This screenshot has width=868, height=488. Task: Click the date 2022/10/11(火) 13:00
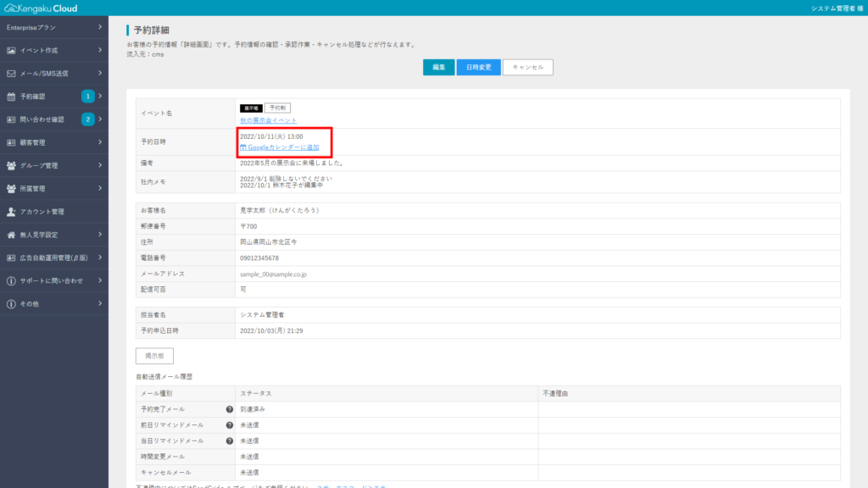[x=271, y=136]
